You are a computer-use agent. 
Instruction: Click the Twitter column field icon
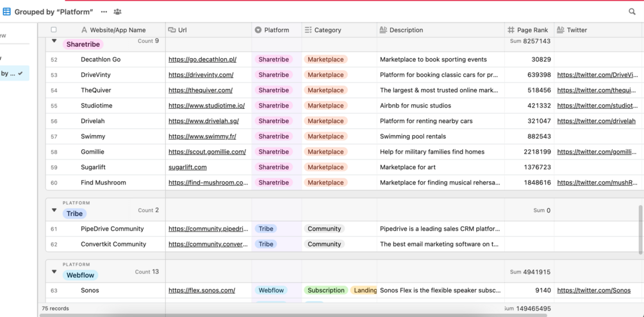[561, 30]
